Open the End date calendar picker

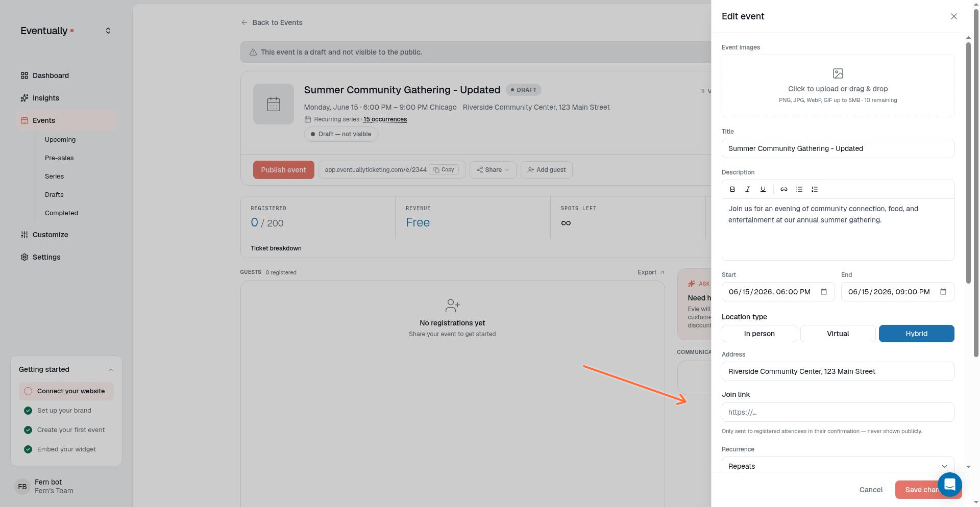coord(943,292)
